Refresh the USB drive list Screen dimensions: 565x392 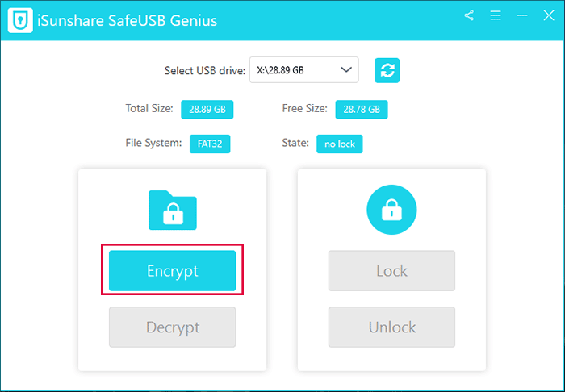pos(387,70)
